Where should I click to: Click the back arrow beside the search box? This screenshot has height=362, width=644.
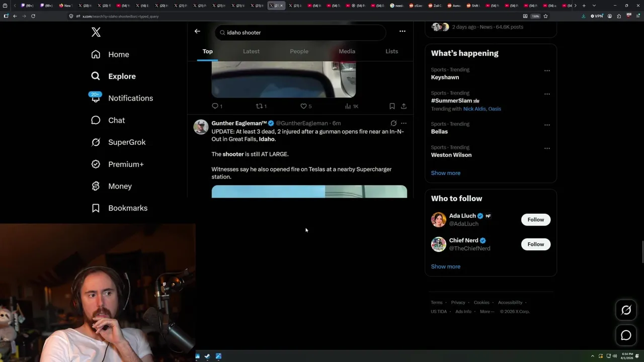197,31
